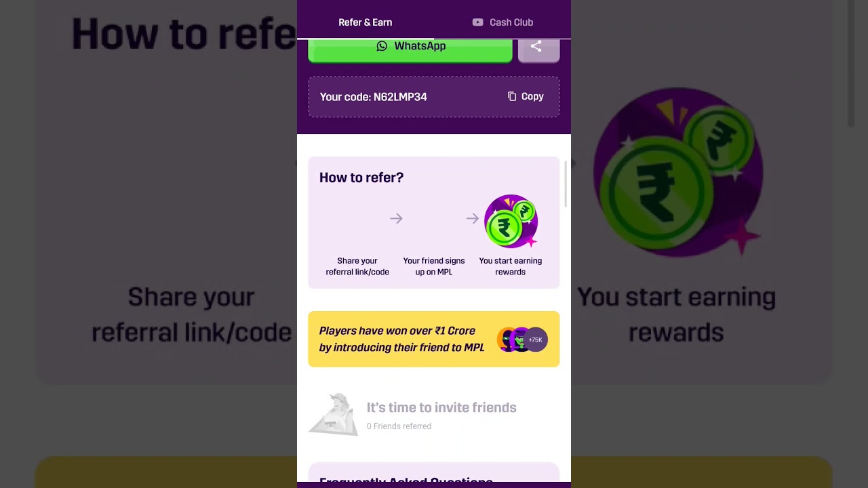Select the Your code N62LMP34 field

(434, 97)
